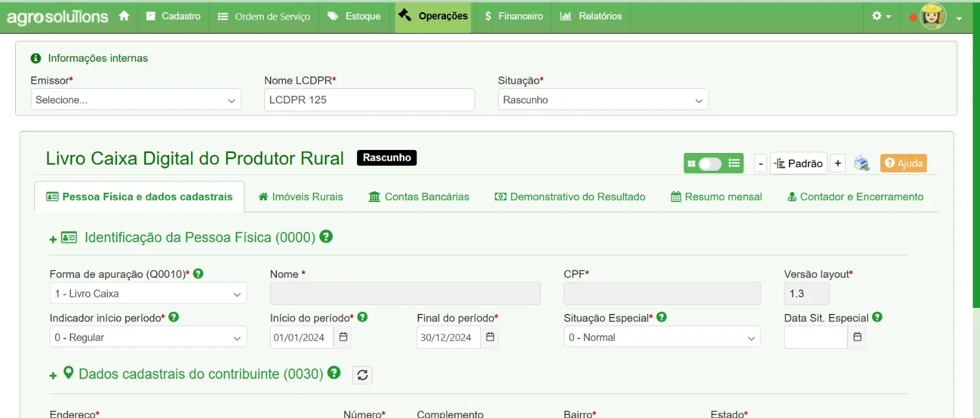This screenshot has width=980, height=418.
Task: Switch to Contas Bancárias tab
Action: (419, 197)
